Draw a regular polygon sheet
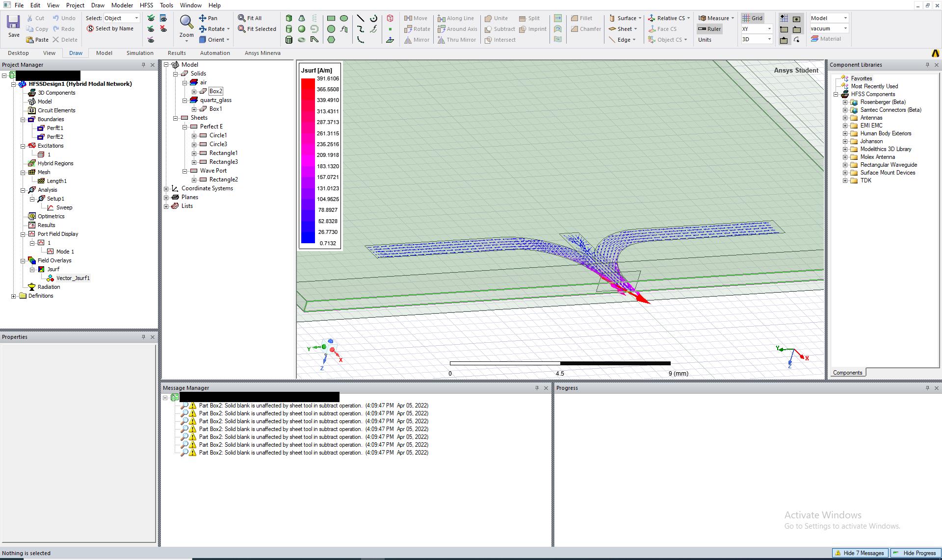Screen dimensions: 942x560 331,40
